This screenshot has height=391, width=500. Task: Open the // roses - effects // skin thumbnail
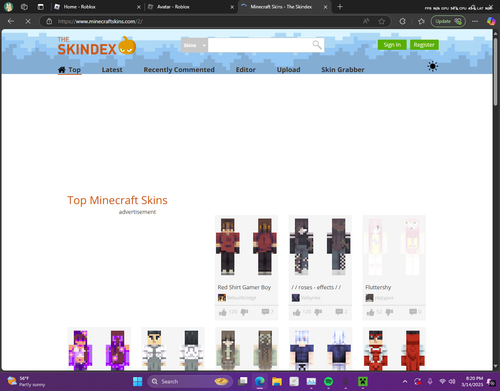pos(320,247)
